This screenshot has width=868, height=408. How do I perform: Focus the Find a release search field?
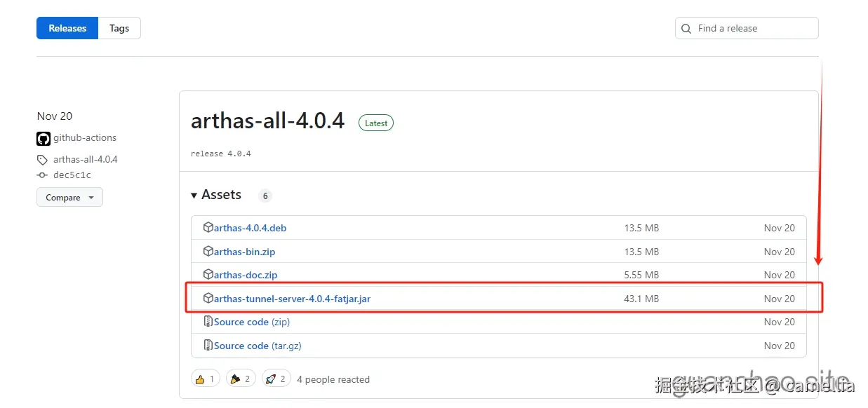tap(747, 28)
